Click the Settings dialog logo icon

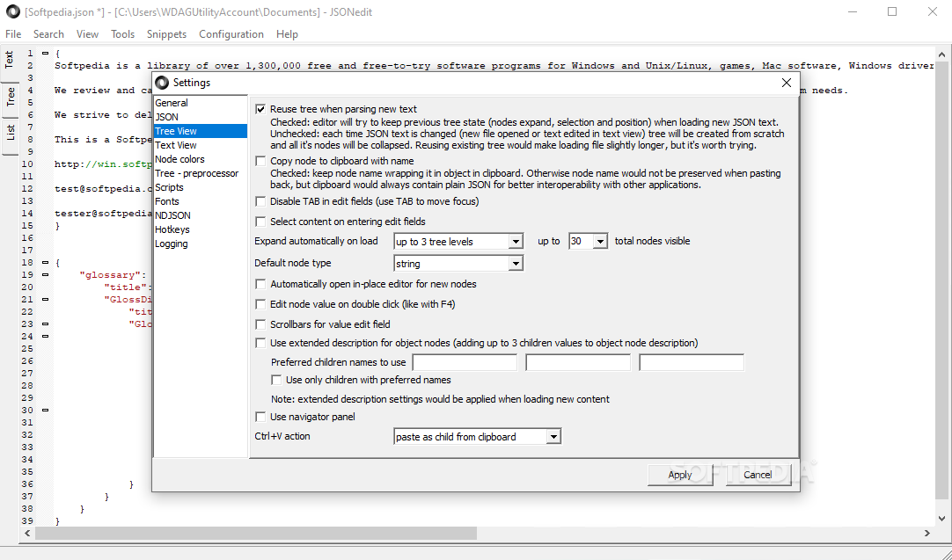[x=162, y=83]
